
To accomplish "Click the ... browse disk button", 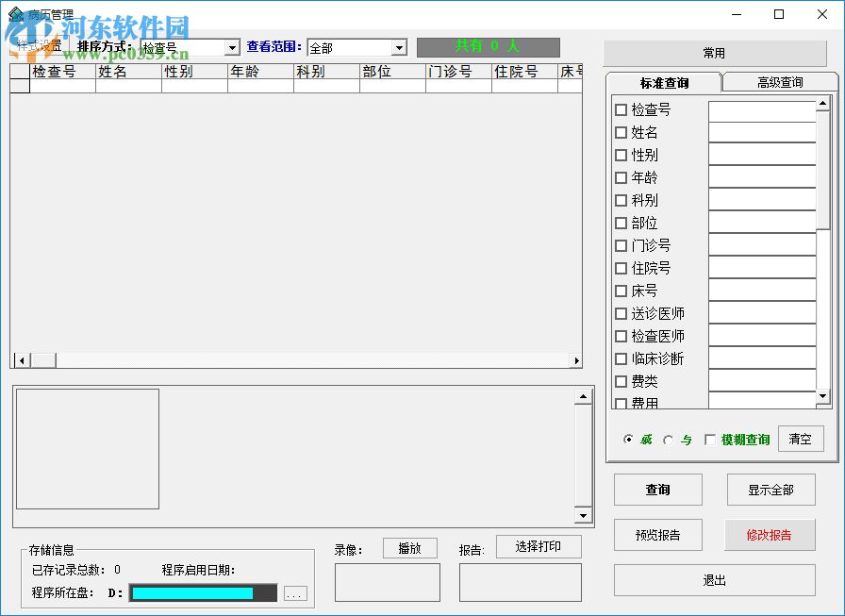I will (295, 594).
